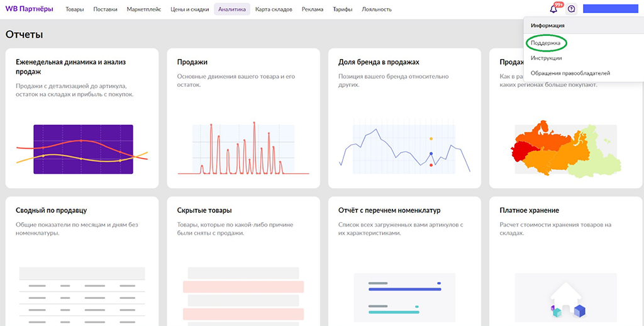This screenshot has height=326, width=644.
Task: Click text 'Основные движения вашего товара и его остаток.'
Action: coord(236,81)
